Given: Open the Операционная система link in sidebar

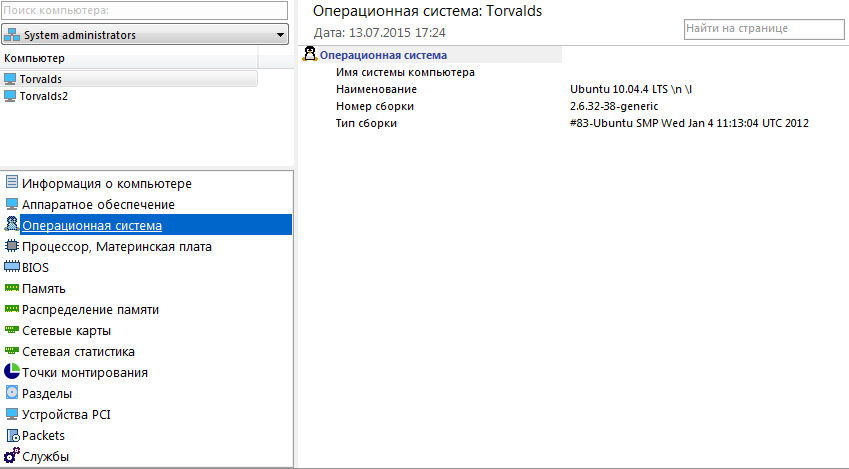Looking at the screenshot, I should coord(92,225).
